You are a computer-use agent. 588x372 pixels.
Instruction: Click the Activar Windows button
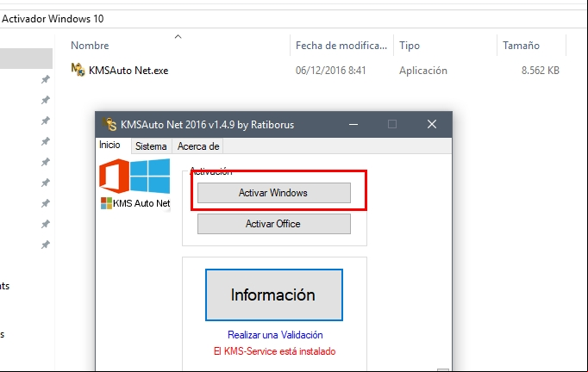274,193
